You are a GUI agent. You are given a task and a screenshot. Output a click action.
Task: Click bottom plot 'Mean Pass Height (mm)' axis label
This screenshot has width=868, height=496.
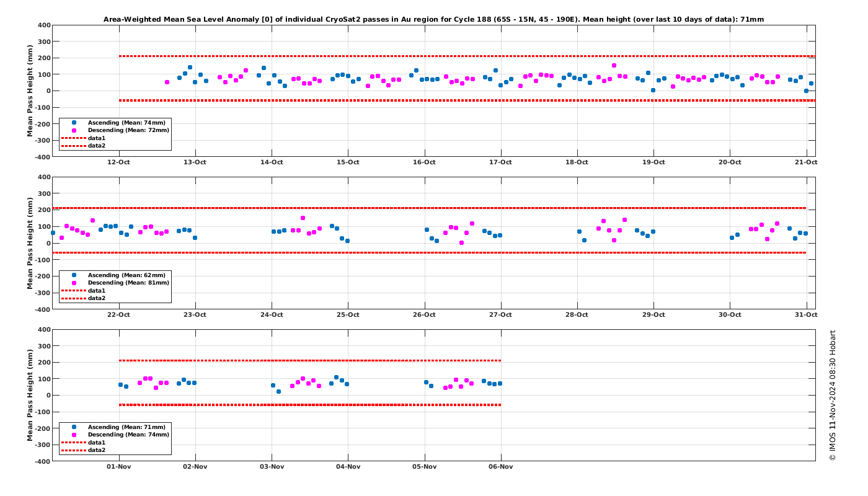30,395
